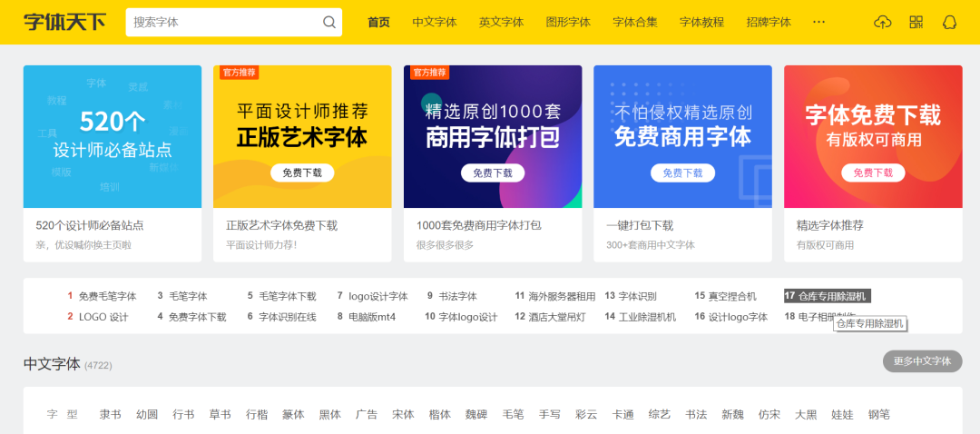Open the QR code icon
This screenshot has width=980, height=434.
click(916, 23)
